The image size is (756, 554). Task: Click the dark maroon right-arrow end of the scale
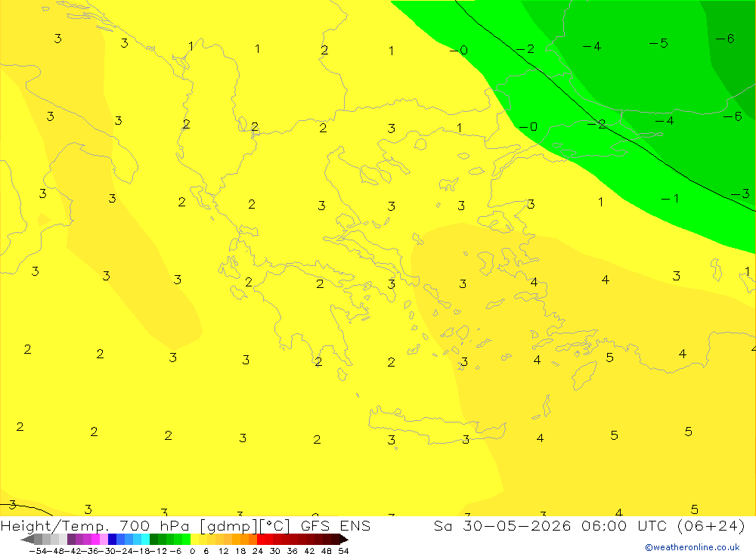pyautogui.click(x=343, y=540)
